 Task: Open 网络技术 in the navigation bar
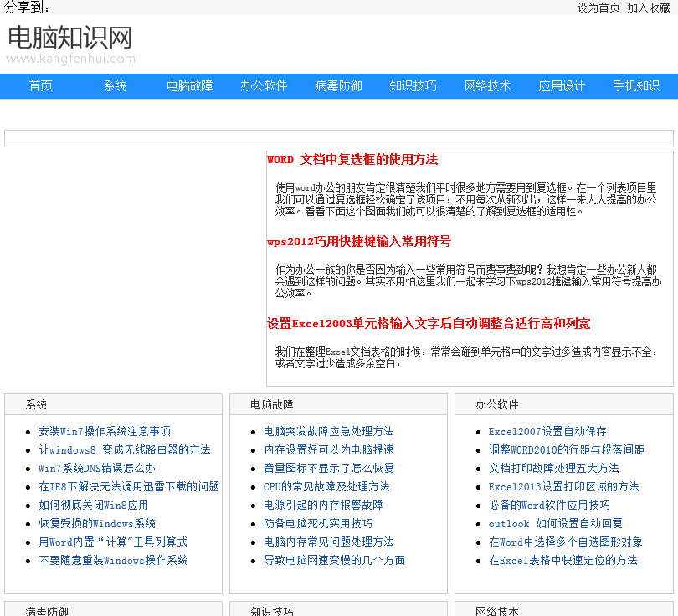(487, 85)
